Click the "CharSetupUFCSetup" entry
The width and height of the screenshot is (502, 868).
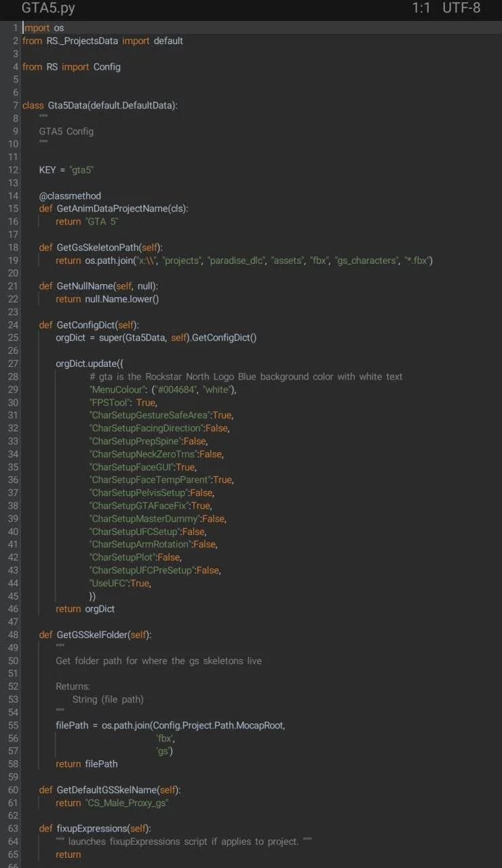[147, 531]
